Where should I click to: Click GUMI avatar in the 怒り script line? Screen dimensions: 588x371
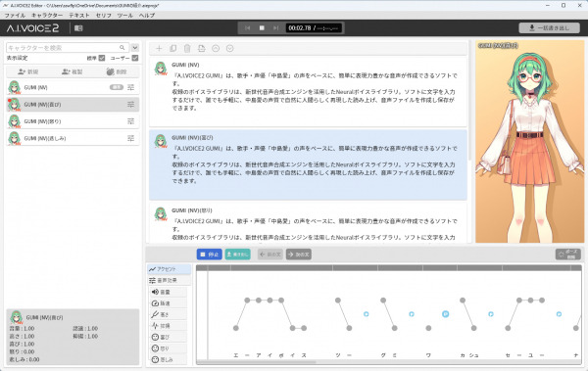click(161, 214)
